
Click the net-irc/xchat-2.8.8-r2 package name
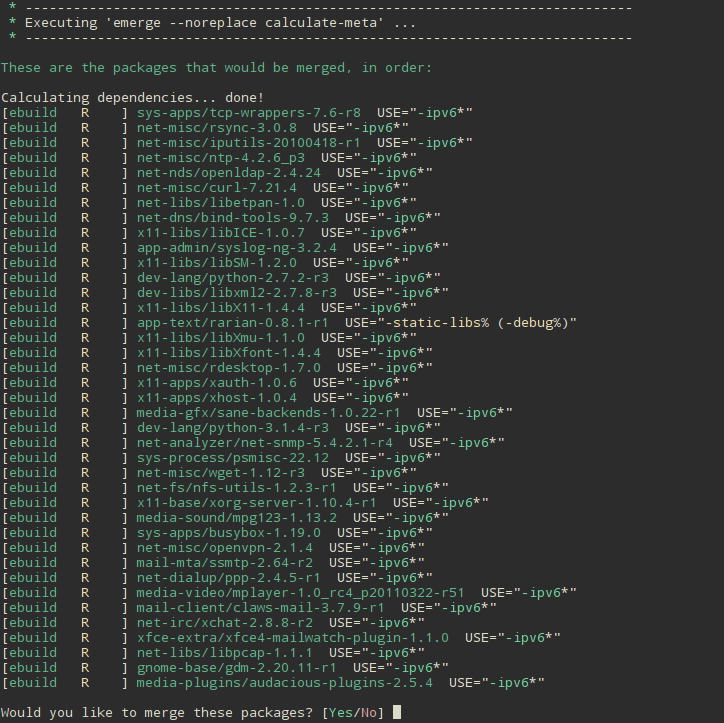(x=224, y=623)
